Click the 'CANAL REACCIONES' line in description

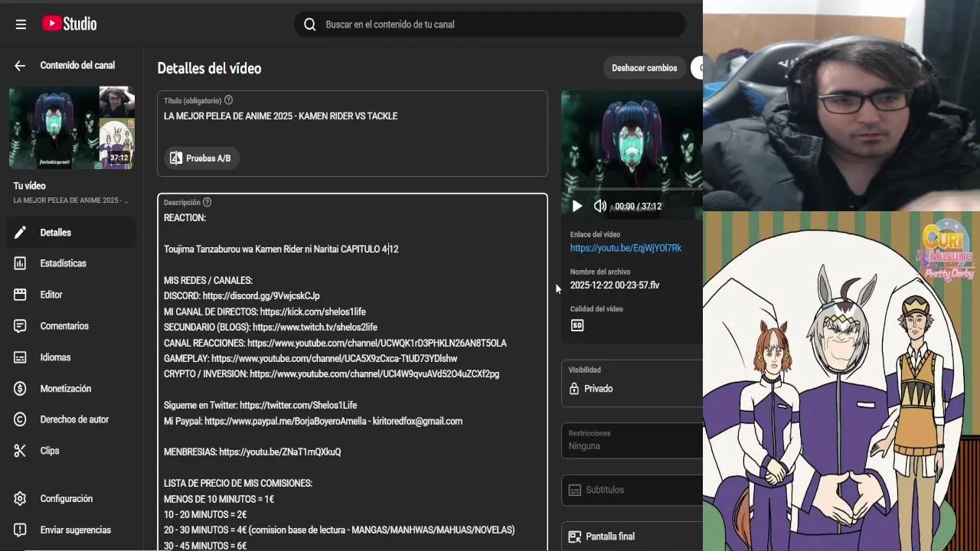coord(335,344)
